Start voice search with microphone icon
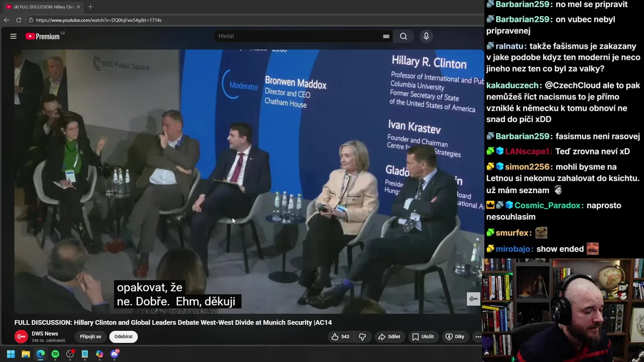The height and width of the screenshot is (362, 644). click(x=426, y=36)
